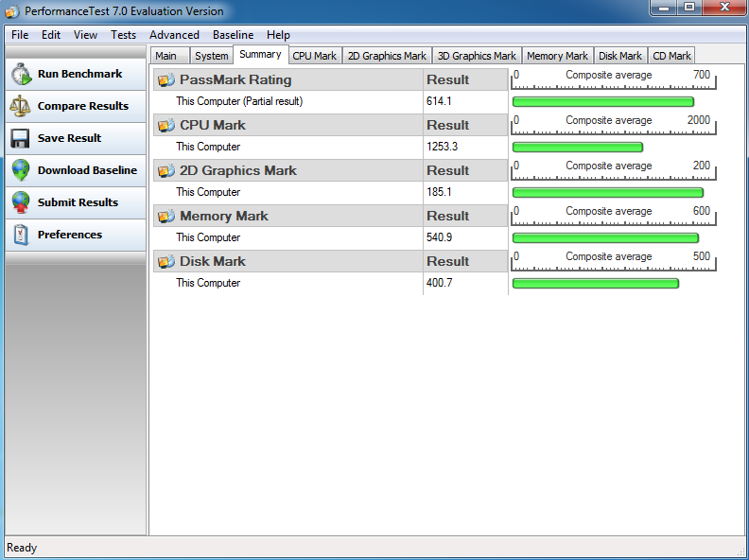Click the Save Result floppy disk icon
749x560 pixels.
[20, 138]
